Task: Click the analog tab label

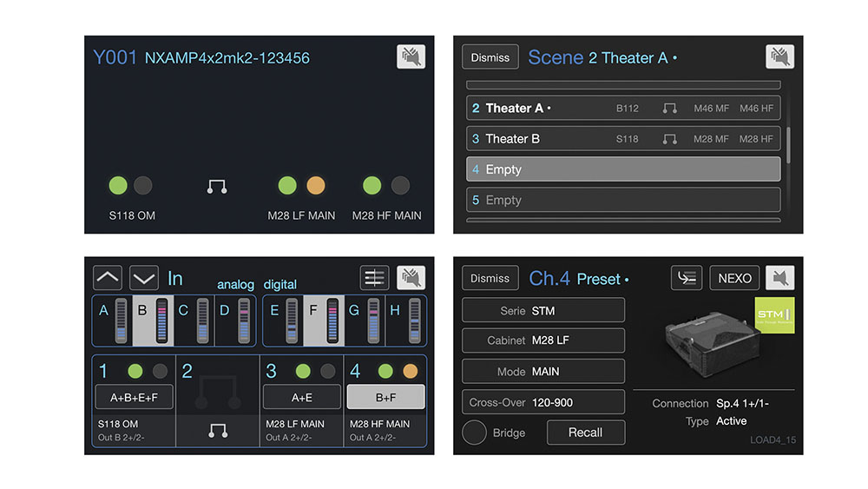Action: coord(235,284)
